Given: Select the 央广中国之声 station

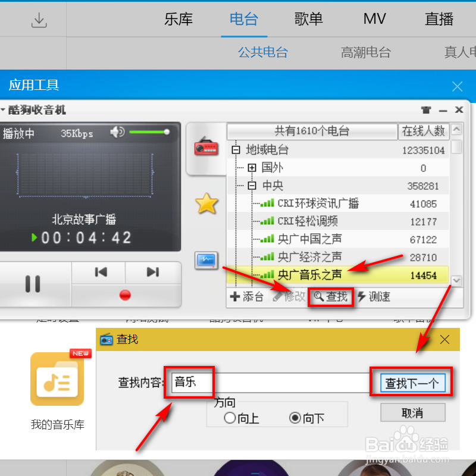Looking at the screenshot, I should pyautogui.click(x=309, y=239).
